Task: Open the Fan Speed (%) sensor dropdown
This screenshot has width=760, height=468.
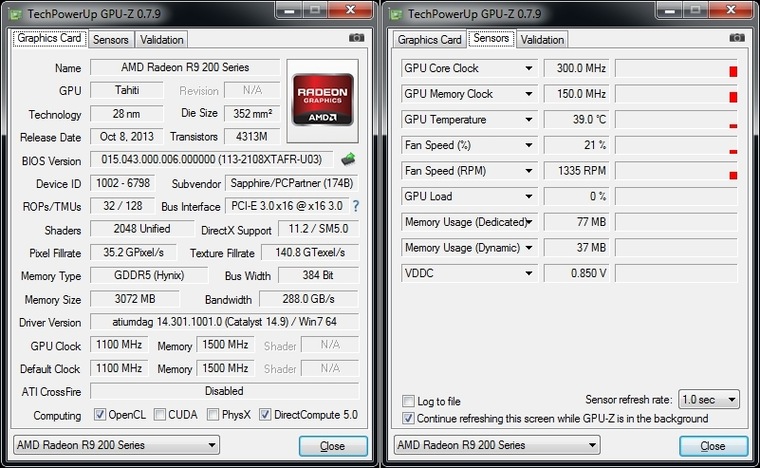Action: [x=529, y=145]
